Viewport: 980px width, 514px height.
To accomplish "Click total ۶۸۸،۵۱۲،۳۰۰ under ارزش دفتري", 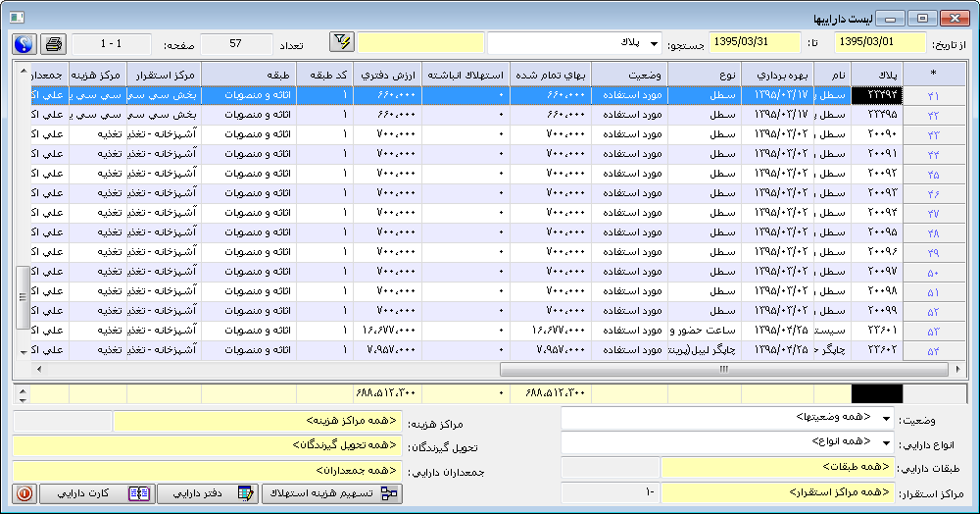I will (385, 393).
